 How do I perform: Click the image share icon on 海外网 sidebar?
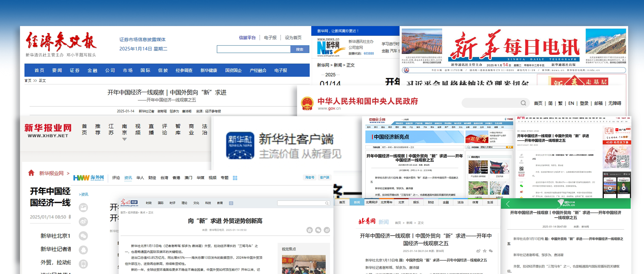(83, 207)
